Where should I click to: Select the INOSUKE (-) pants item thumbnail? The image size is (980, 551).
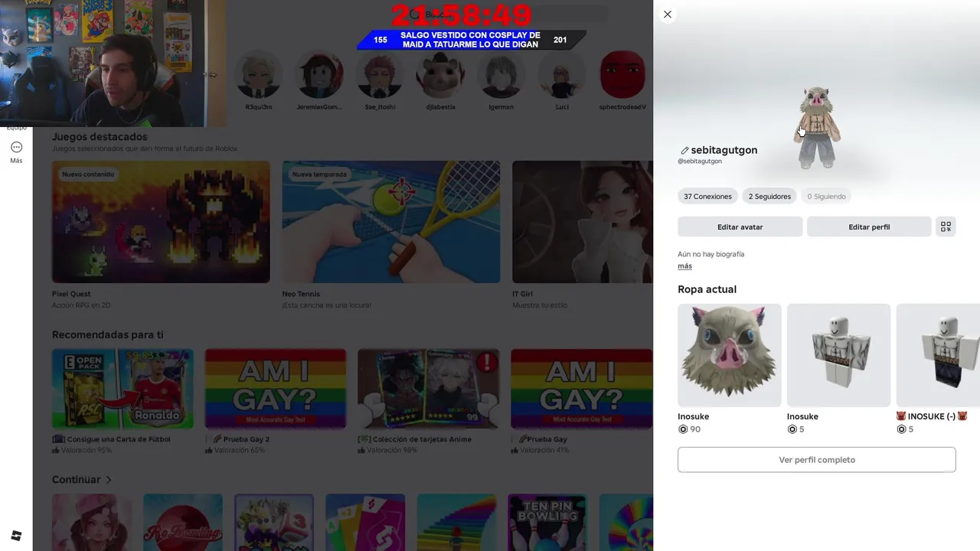click(x=938, y=355)
